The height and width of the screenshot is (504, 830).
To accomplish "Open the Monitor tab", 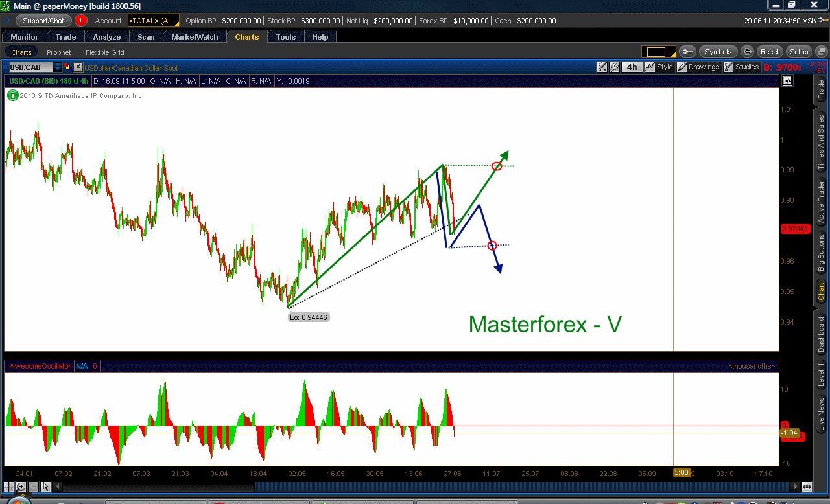I will pyautogui.click(x=25, y=37).
